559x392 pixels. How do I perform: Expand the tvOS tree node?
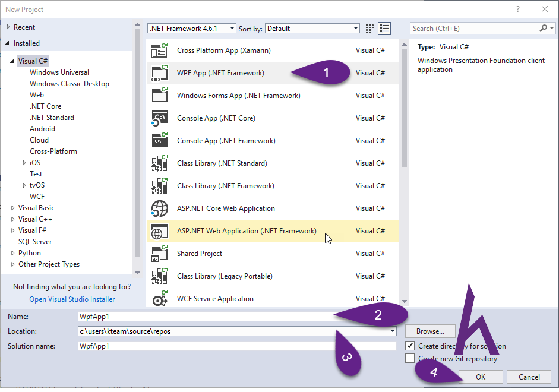point(24,185)
